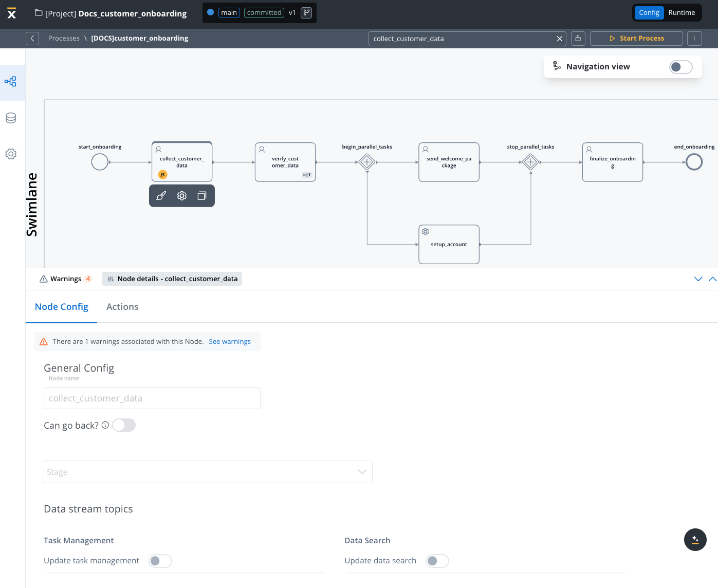Select the begin_parallel_tasks gateway diamond
Viewport: 718px width, 588px height.
[x=367, y=162]
